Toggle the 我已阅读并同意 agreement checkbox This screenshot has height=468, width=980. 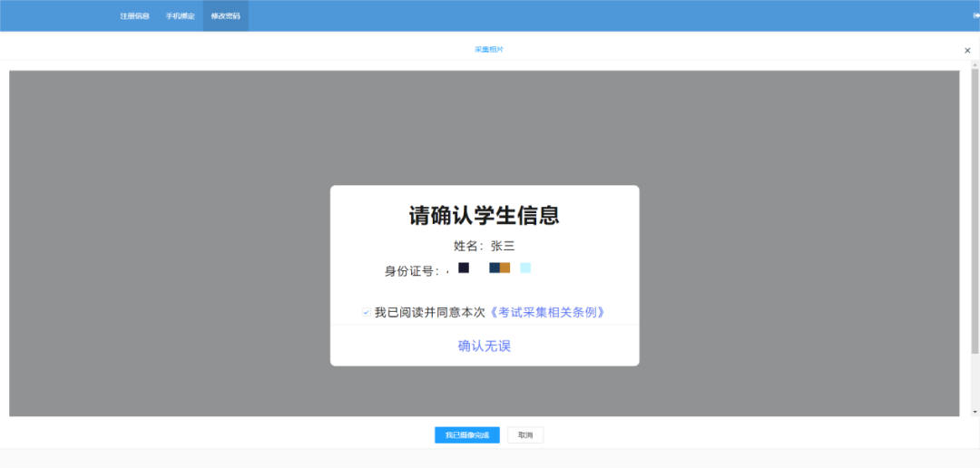[x=367, y=312]
